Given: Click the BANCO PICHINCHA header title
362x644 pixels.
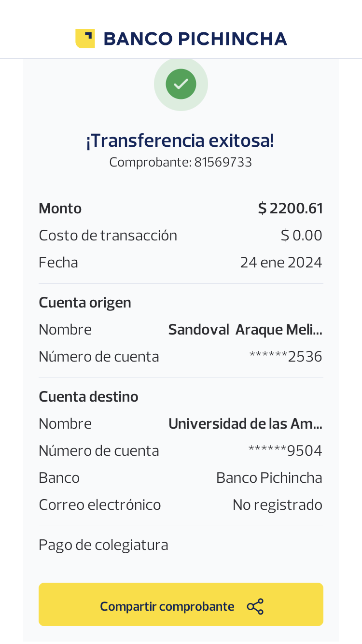Looking at the screenshot, I should click(x=195, y=39).
